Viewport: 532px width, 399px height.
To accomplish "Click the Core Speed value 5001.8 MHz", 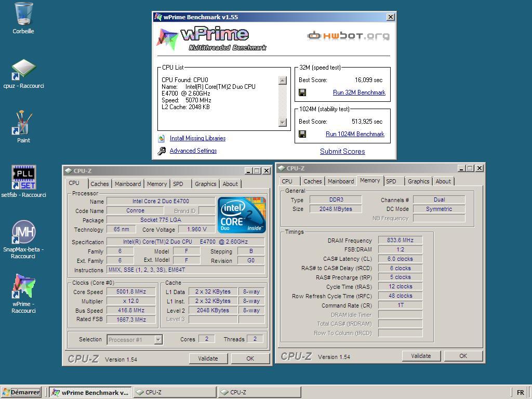I will 131,292.
